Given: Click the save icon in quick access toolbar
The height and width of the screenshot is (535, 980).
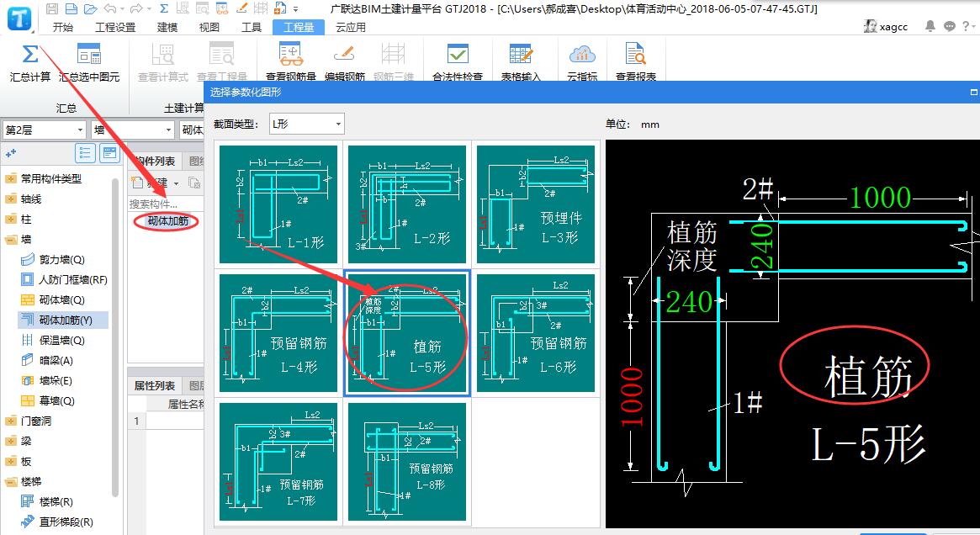Looking at the screenshot, I should click(52, 8).
